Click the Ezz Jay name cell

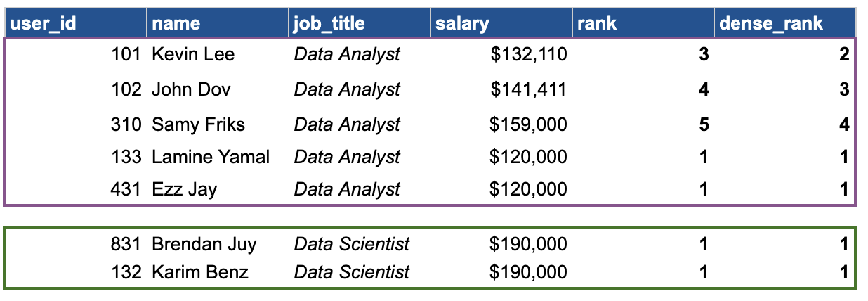[218, 188]
